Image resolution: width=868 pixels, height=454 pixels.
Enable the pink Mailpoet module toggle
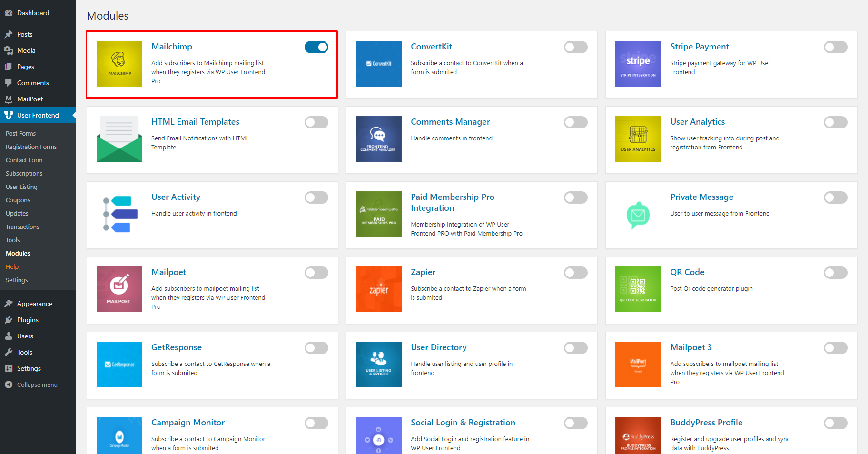click(x=316, y=273)
